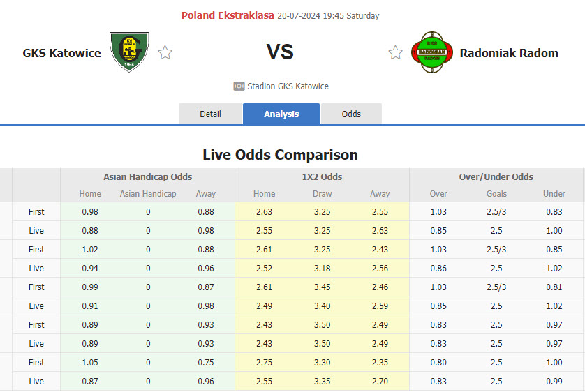585x392 pixels.
Task: Click the Radomiak Radom team name
Action: [x=509, y=53]
